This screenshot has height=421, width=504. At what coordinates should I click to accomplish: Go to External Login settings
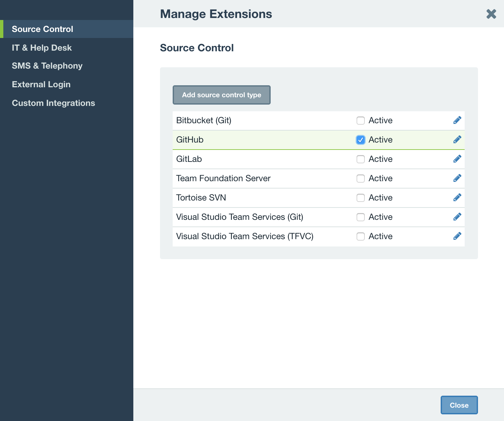click(x=41, y=85)
